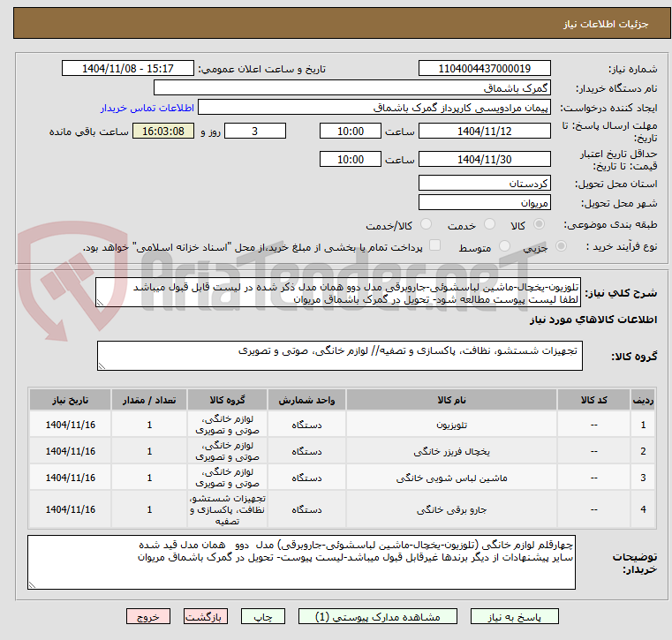Viewport: 672px width, 640px height.
Task: Click the شهر محل تحویل field مریوان
Action: [x=484, y=203]
